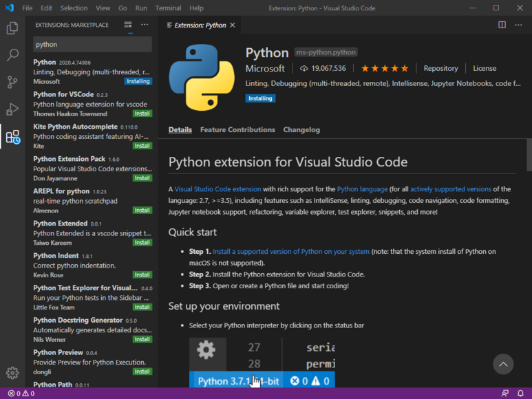Select Python Docstring Generator list entry title
The image size is (532, 399).
point(78,320)
